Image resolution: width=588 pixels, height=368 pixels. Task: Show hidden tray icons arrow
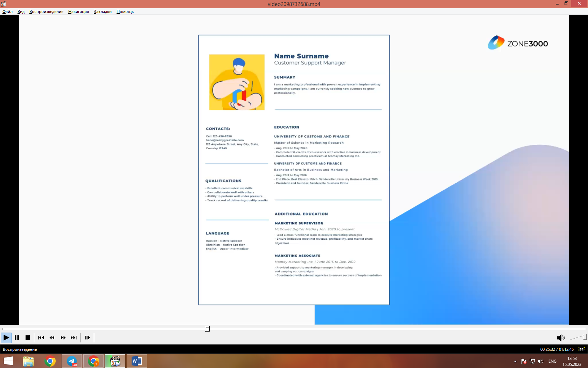tap(515, 361)
